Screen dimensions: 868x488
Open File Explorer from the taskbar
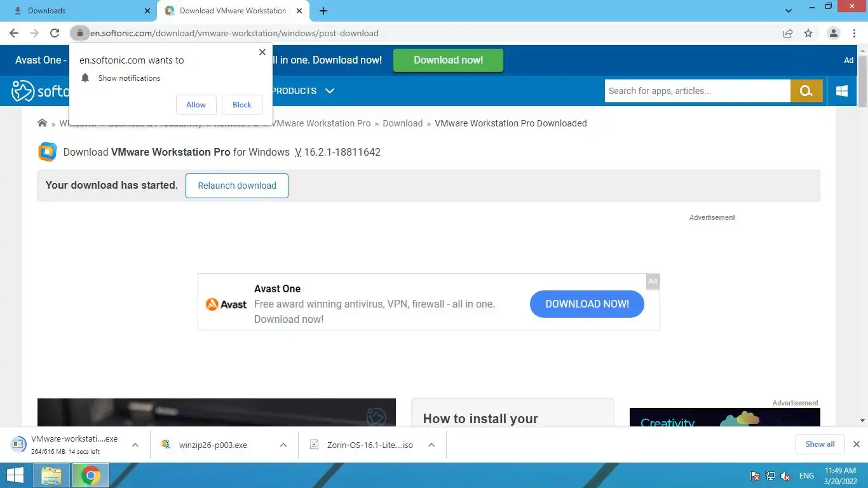point(51,475)
